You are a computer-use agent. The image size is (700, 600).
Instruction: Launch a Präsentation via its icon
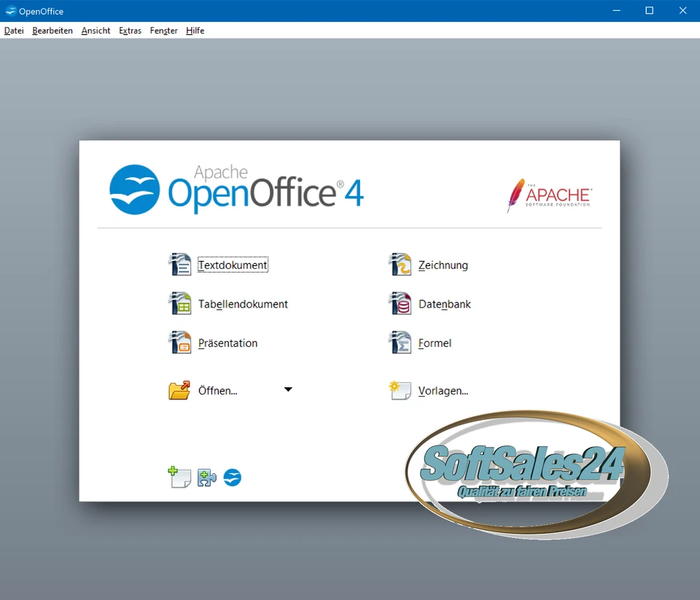(x=179, y=343)
